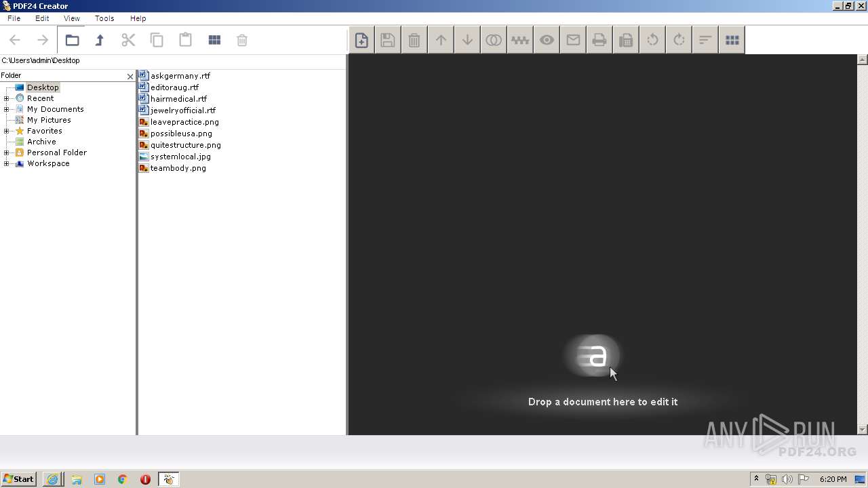The height and width of the screenshot is (488, 868).
Task: Click the Split document icon
Action: pos(520,40)
